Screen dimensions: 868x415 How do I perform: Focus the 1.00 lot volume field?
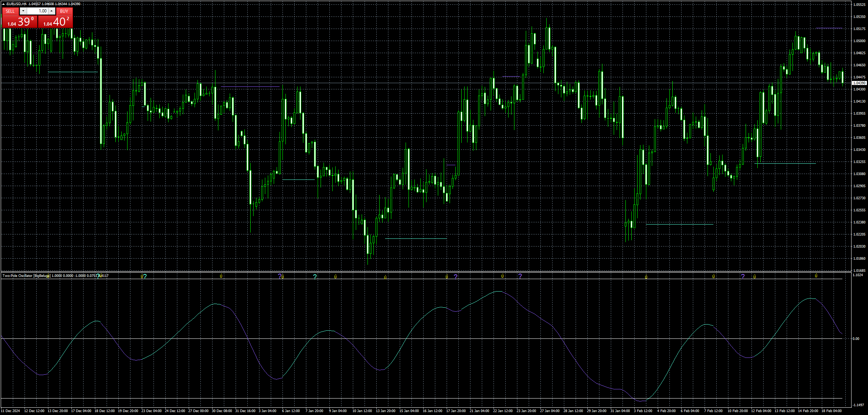click(x=37, y=11)
